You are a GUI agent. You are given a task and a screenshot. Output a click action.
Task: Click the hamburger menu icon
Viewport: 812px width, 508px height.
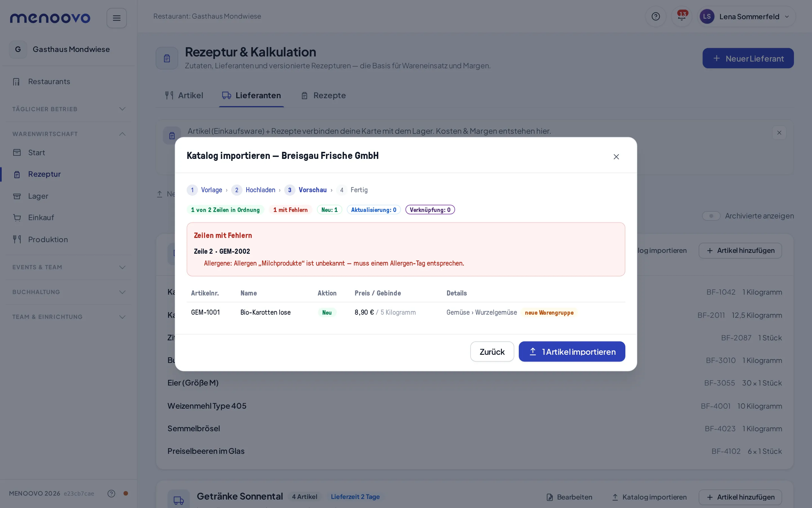point(116,18)
